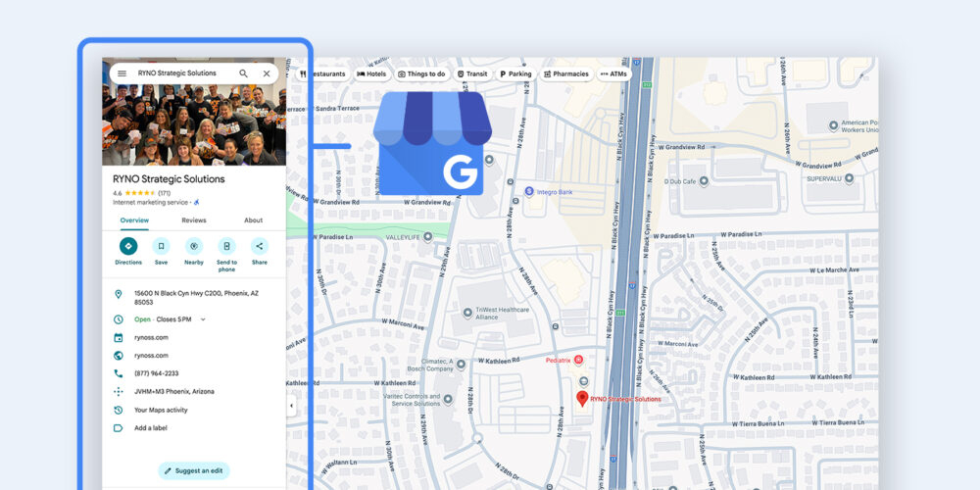980x490 pixels.
Task: Click the red RYNO Strategic Solutions map pin
Action: click(582, 398)
